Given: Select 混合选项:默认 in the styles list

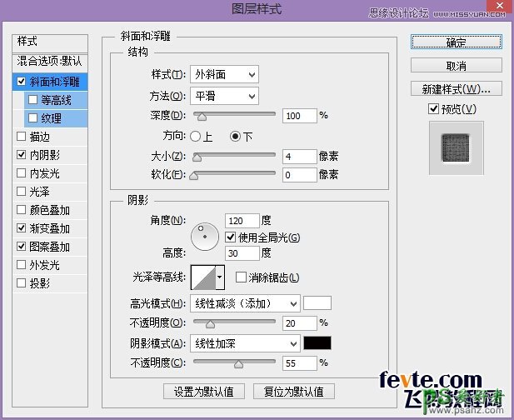Looking at the screenshot, I should [x=50, y=62].
